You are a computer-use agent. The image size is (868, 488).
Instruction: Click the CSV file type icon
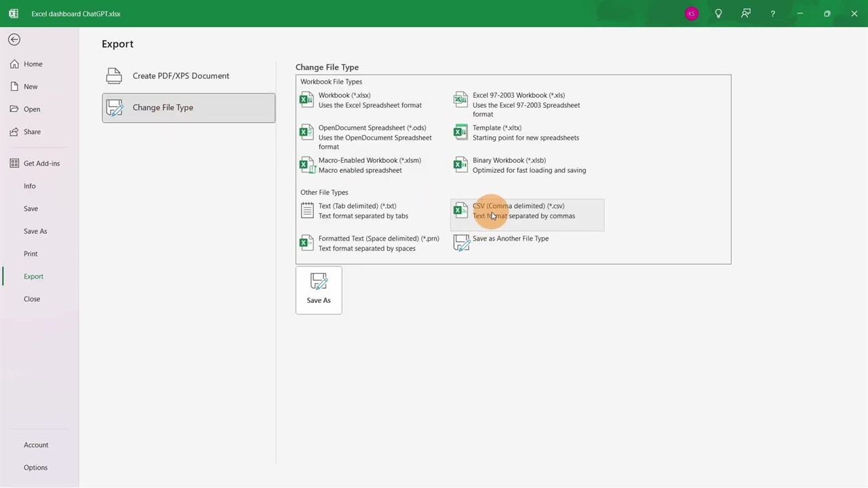[460, 211]
